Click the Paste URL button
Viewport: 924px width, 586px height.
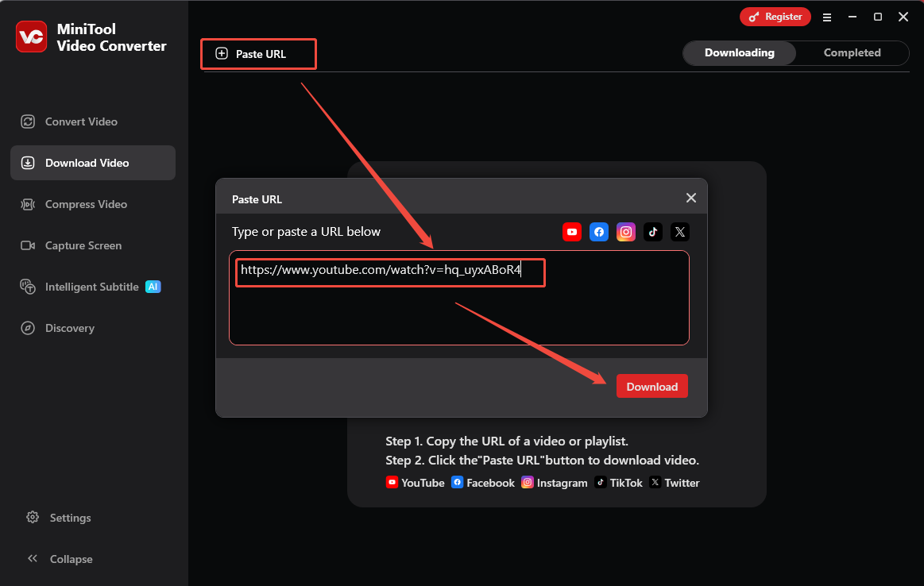click(258, 53)
